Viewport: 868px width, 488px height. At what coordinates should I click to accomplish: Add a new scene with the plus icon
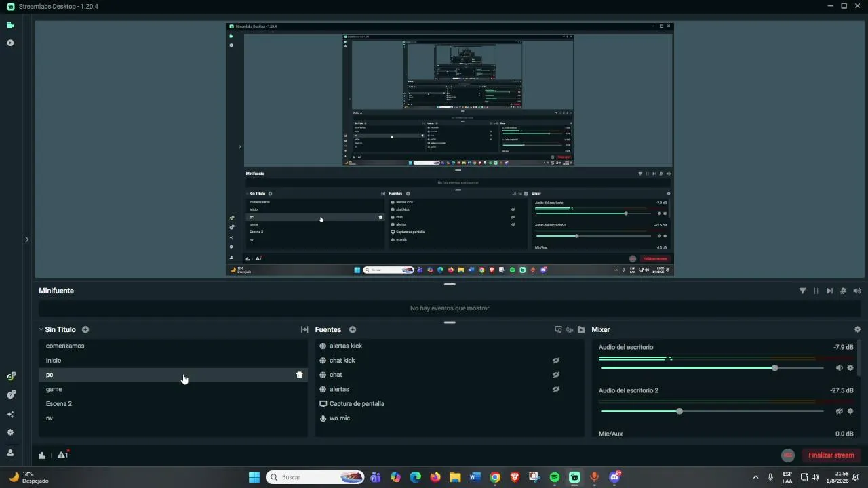85,330
